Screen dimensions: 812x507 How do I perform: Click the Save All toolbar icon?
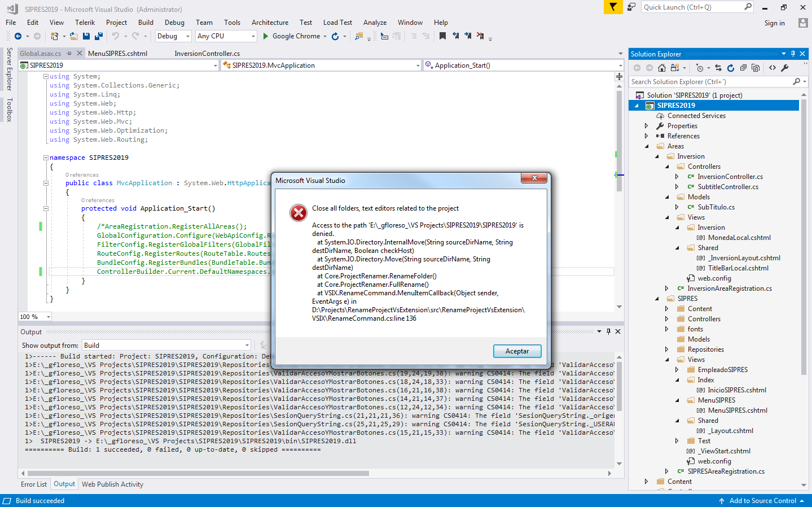(x=99, y=36)
